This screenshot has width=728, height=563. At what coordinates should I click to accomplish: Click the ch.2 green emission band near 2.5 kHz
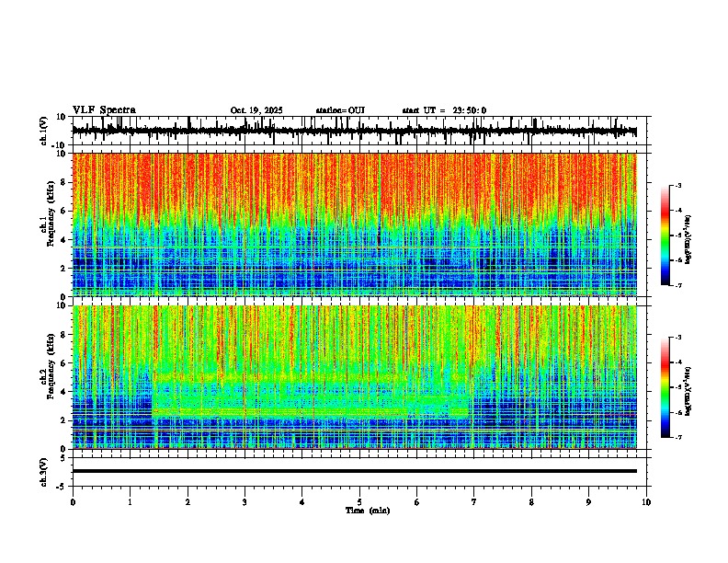[x=311, y=411]
